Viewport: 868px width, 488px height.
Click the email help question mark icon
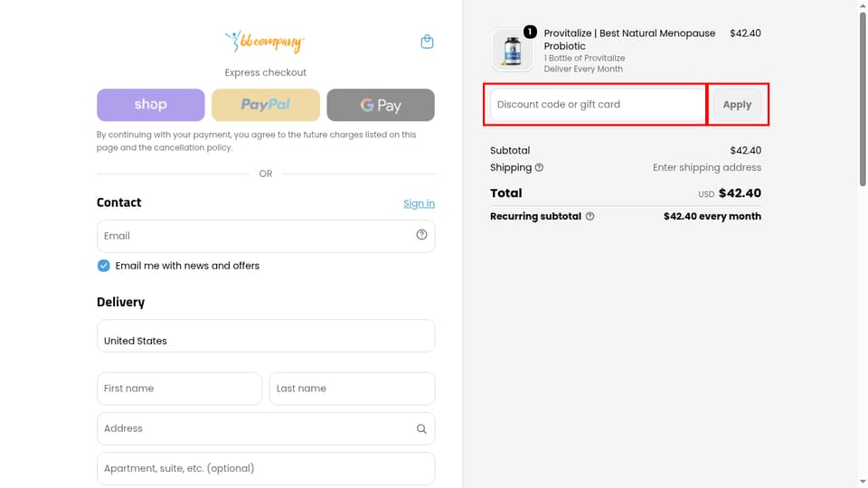click(421, 235)
